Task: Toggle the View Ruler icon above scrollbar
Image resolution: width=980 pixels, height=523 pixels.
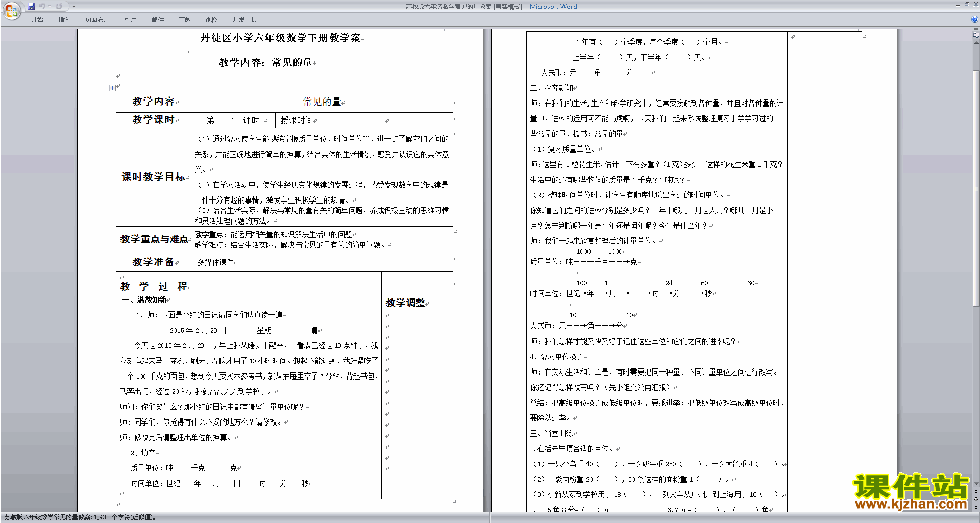Action: point(976,35)
